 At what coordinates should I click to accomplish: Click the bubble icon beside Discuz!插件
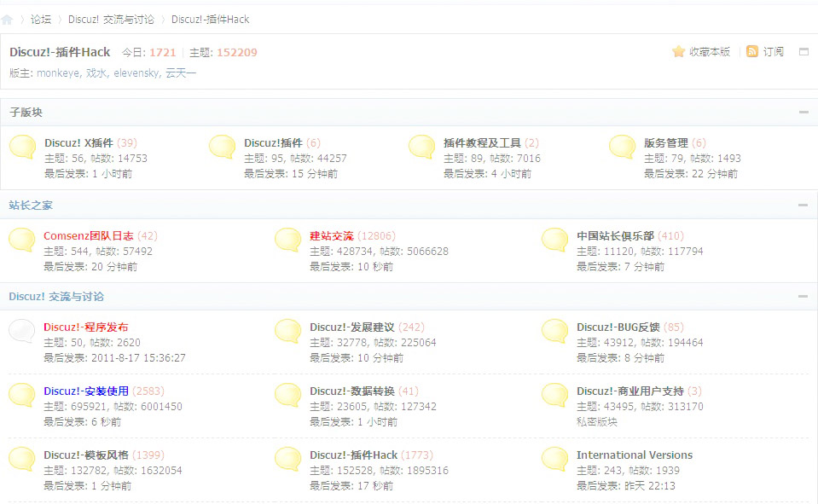pyautogui.click(x=223, y=147)
